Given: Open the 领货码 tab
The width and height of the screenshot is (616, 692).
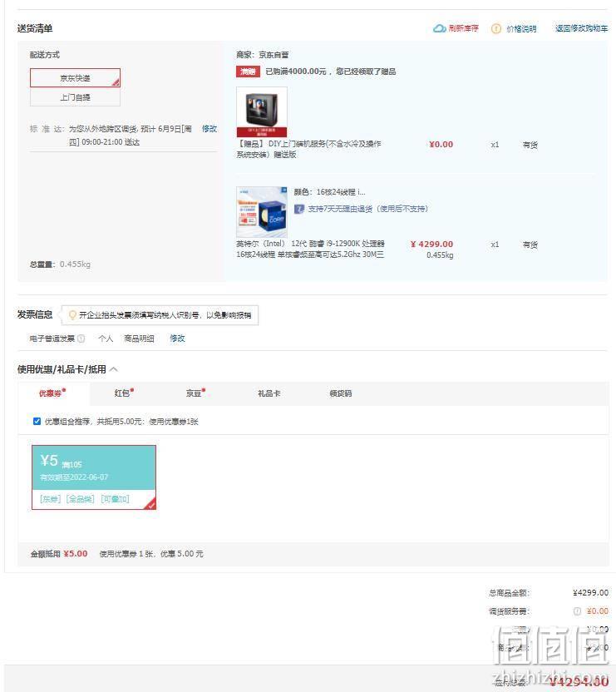Looking at the screenshot, I should (341, 393).
